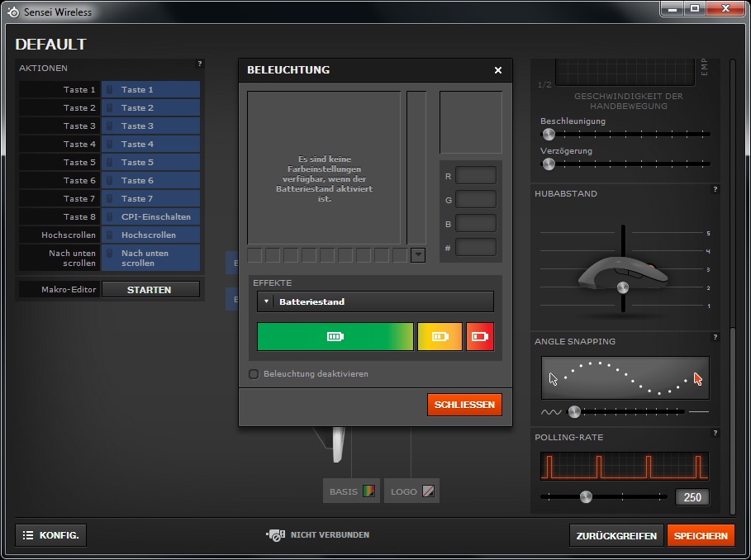
Task: Select the Taste 1 action assignment
Action: 150,90
